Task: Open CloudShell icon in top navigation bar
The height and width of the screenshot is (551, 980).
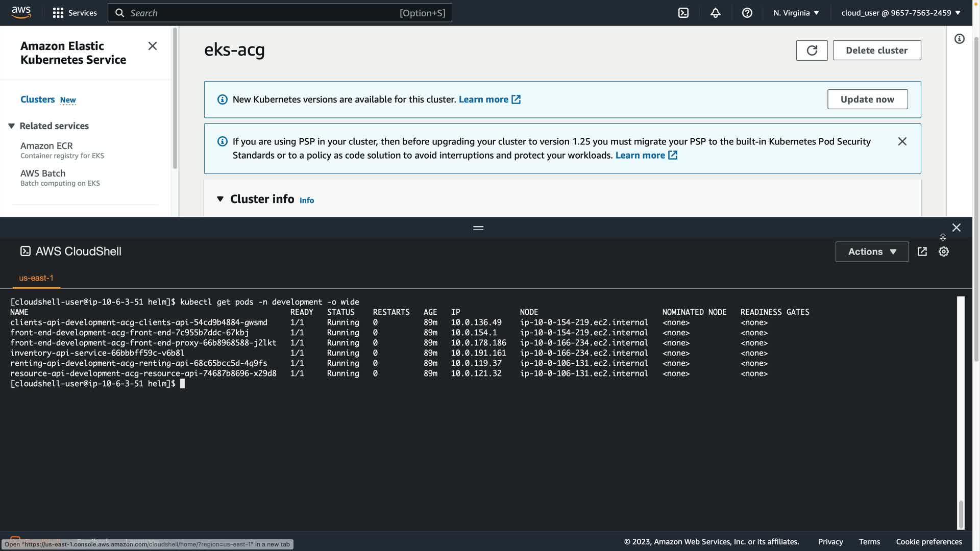Action: (683, 13)
